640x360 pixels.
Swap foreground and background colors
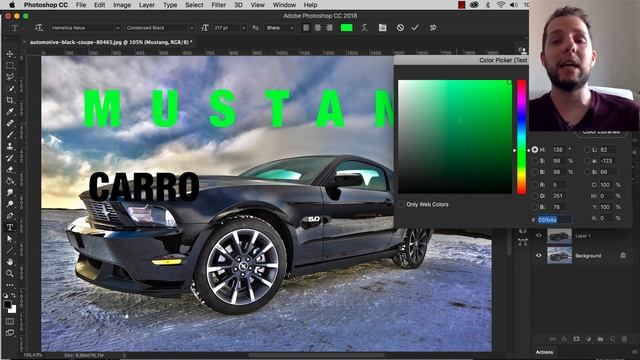pos(14,296)
